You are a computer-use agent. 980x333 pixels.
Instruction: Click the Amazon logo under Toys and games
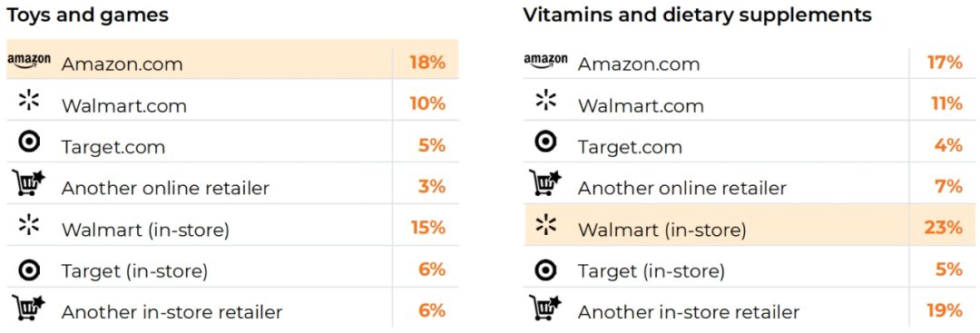point(29,61)
